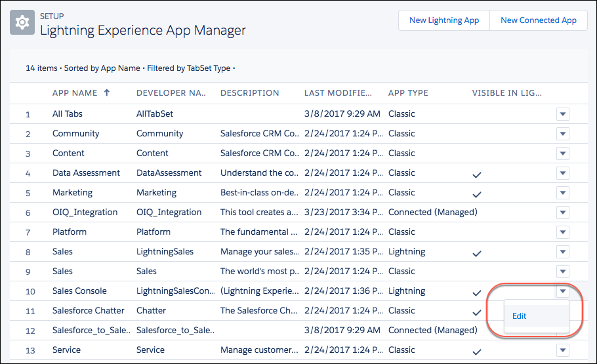Image resolution: width=597 pixels, height=364 pixels.
Task: Click the 3/23/2017 3:34 P... date cell
Action: tap(344, 212)
